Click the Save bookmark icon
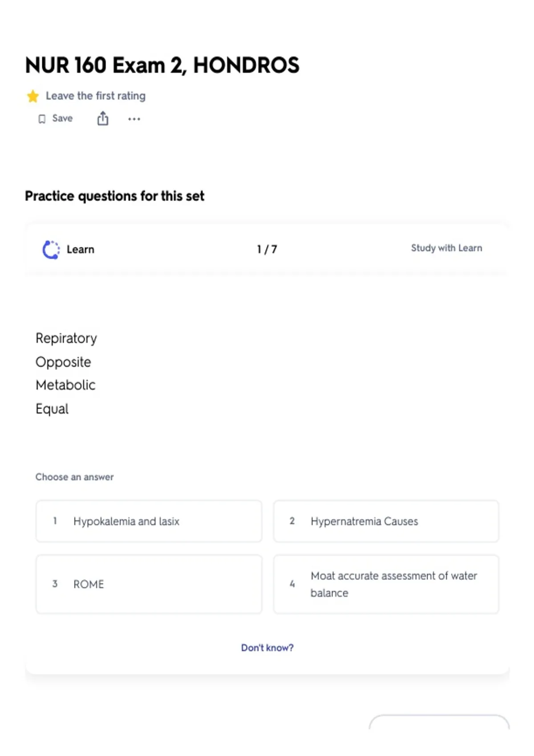The width and height of the screenshot is (534, 756). [42, 119]
